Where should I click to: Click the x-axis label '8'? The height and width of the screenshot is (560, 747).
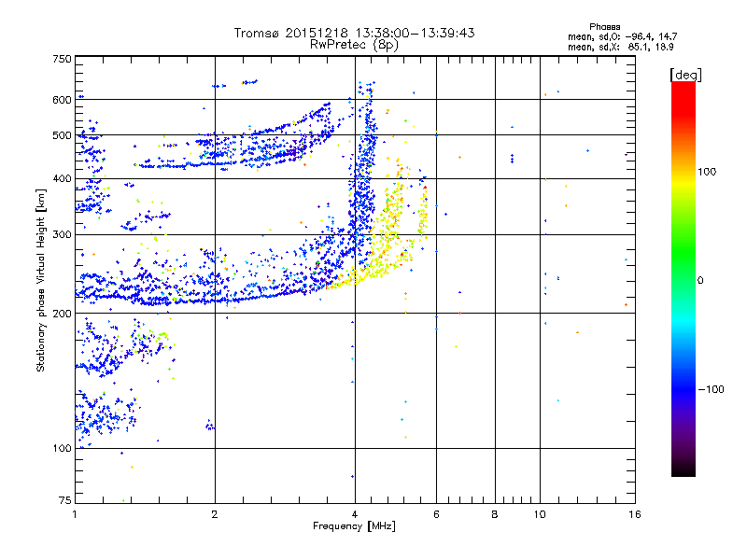click(x=495, y=514)
